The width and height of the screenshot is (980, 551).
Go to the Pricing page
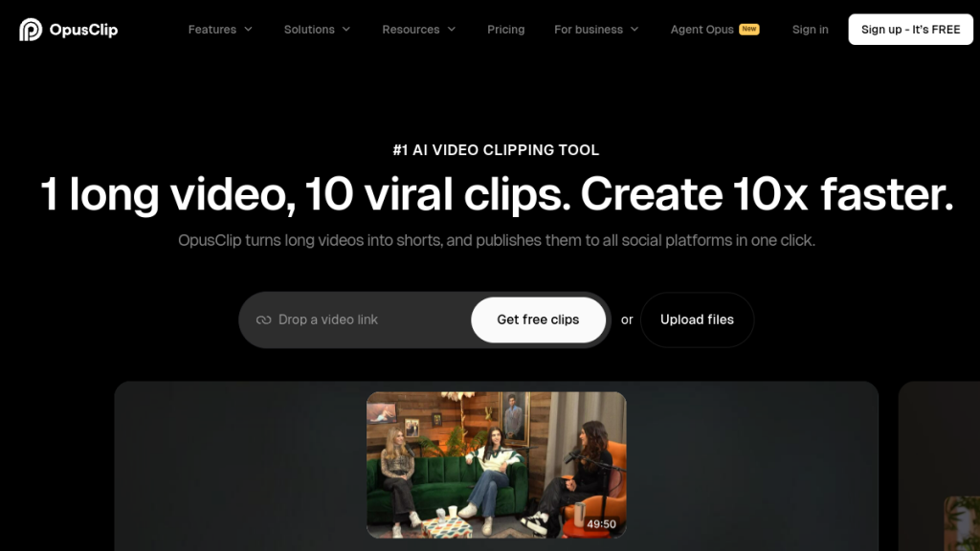(x=505, y=30)
